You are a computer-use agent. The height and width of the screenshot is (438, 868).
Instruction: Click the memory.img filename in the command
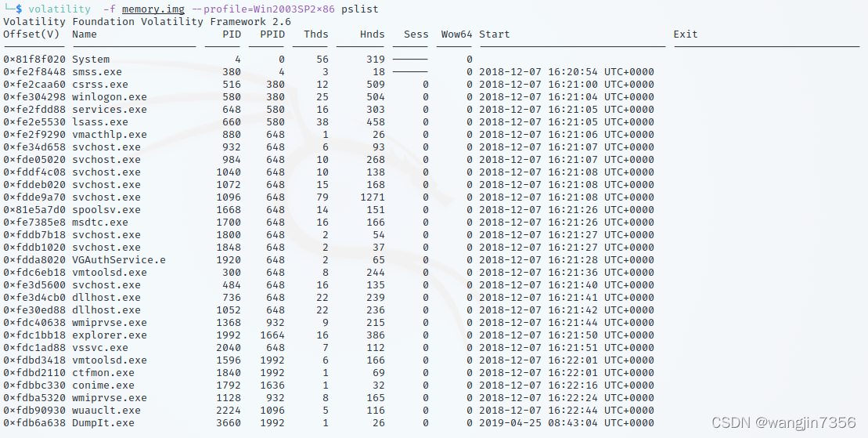pyautogui.click(x=153, y=9)
